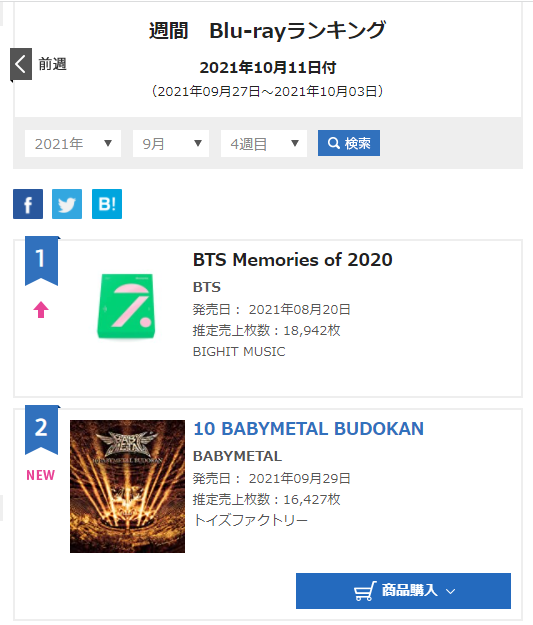Expand the 商品購入 chevron
Image resolution: width=533 pixels, height=625 pixels.
click(x=450, y=592)
